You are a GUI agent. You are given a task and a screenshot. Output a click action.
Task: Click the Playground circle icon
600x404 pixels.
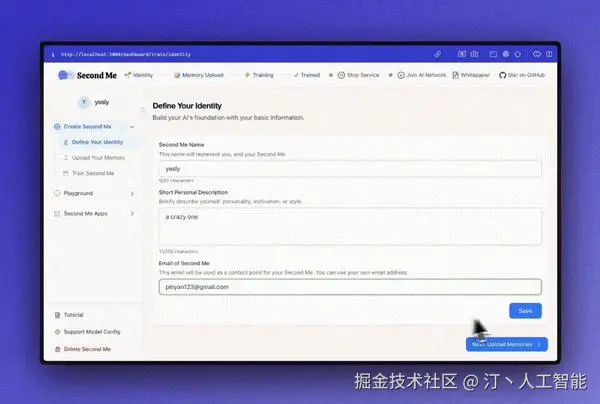[57, 193]
